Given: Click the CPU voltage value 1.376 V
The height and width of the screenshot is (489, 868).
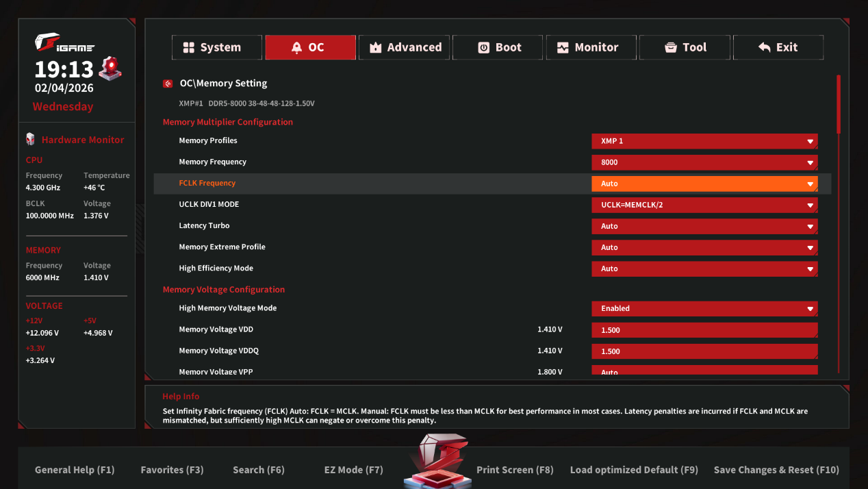Looking at the screenshot, I should 96,216.
